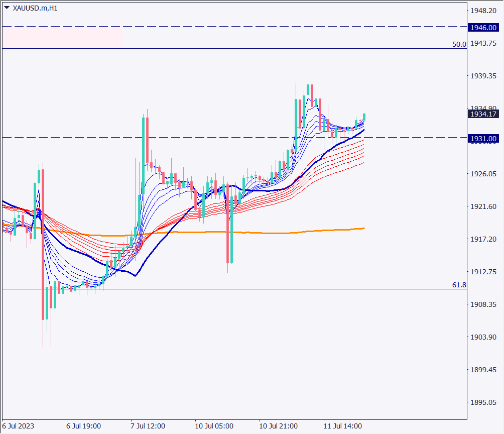
Task: Click the 7 Jul 12:00 time label
Action: [x=148, y=426]
